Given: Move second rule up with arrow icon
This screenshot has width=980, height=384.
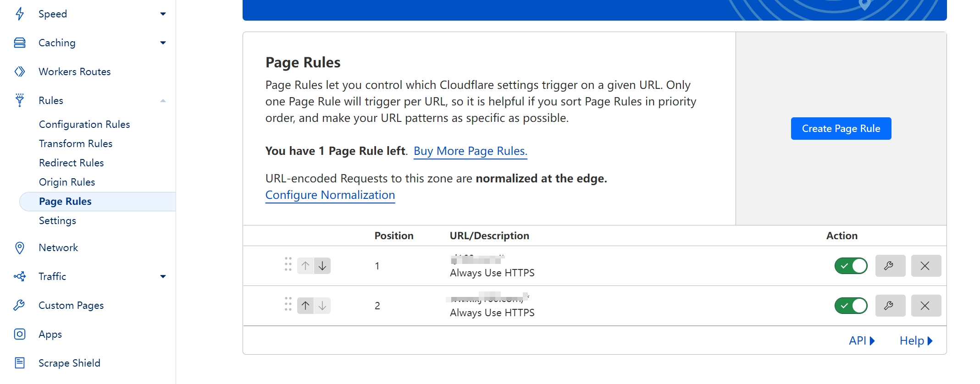Looking at the screenshot, I should [x=305, y=306].
